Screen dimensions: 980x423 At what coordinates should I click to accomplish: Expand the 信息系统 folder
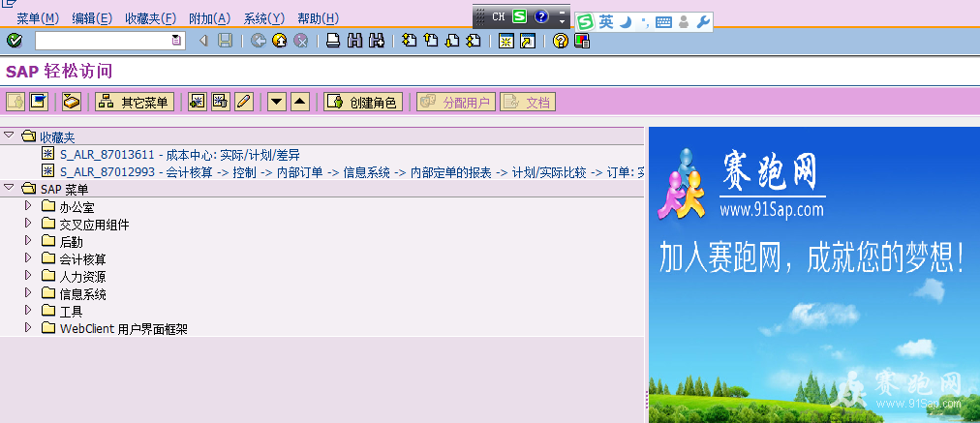(27, 292)
